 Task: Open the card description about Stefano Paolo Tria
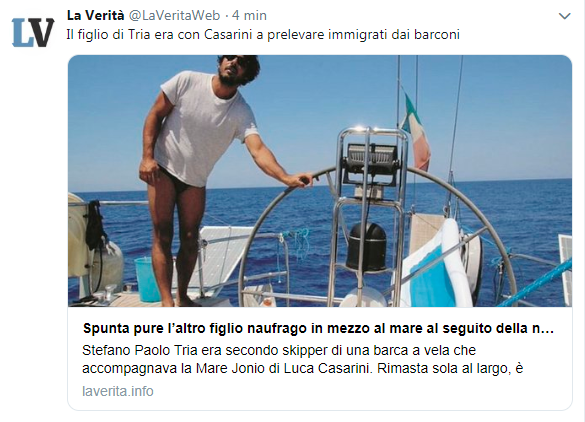point(303,359)
